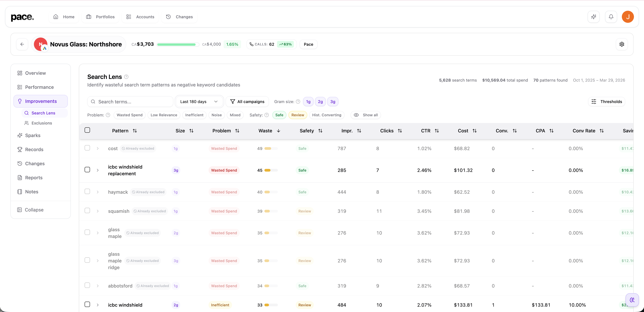Open the AI sparkle assistant icon
Viewport: 644px width, 312px height.
tap(593, 17)
